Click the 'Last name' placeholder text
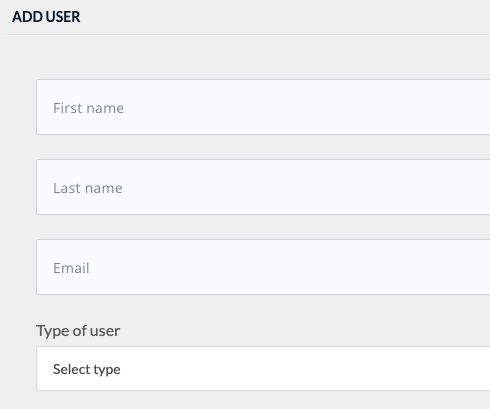The image size is (490, 409). pyautogui.click(x=88, y=188)
